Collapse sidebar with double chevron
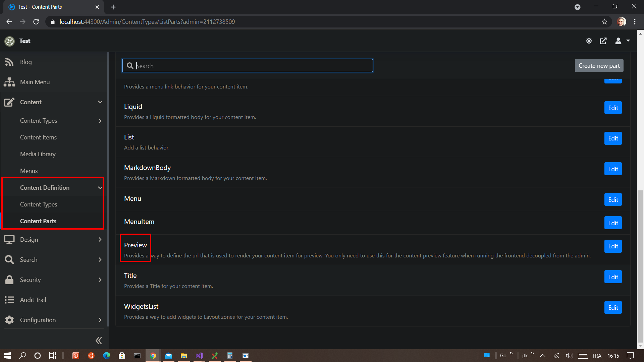Screen dimensions: 644x362 pyautogui.click(x=99, y=341)
